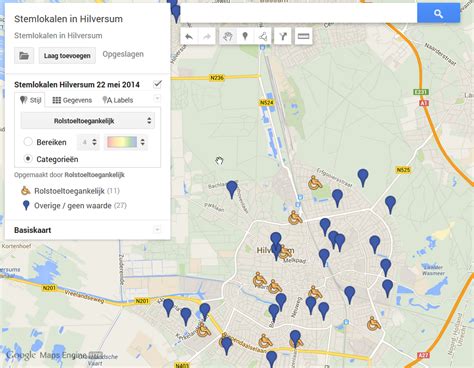Adjust the range count stepper showing 4
474x368 pixels.
pyautogui.click(x=88, y=142)
